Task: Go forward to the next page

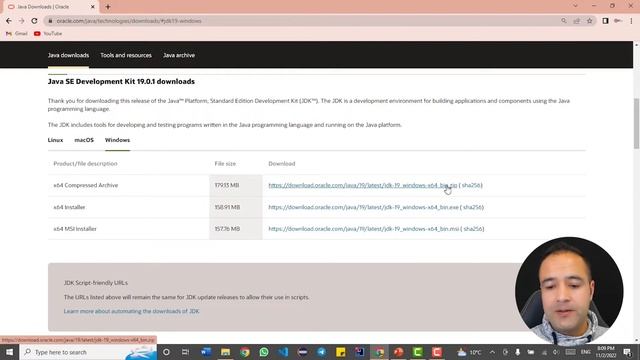Action: 22,21
